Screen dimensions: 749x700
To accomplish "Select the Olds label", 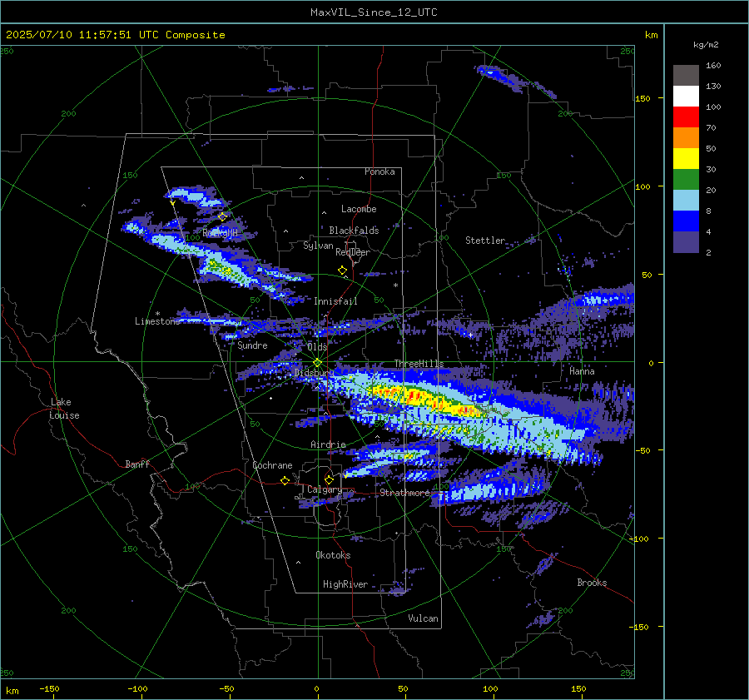I will [x=317, y=347].
